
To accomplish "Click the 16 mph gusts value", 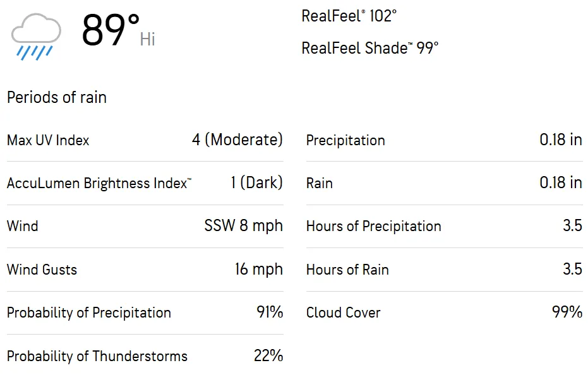I will click(x=258, y=269).
